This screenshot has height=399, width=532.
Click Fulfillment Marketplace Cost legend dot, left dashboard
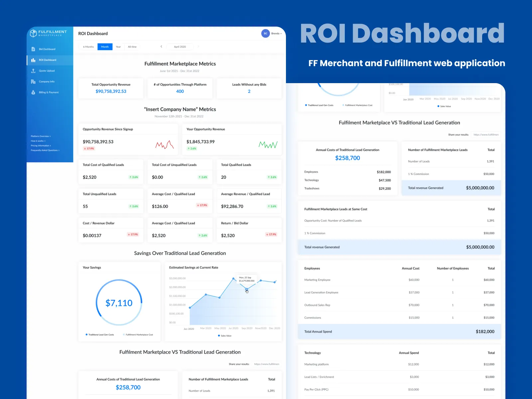pyautogui.click(x=124, y=334)
